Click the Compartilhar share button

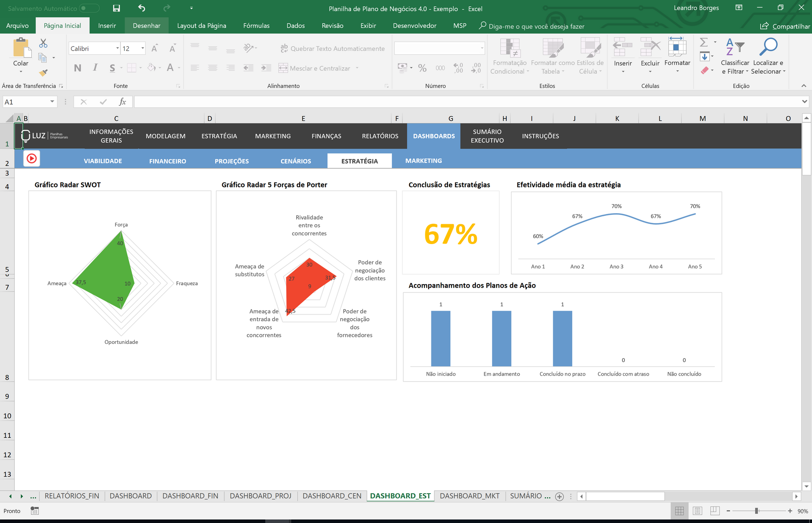785,26
